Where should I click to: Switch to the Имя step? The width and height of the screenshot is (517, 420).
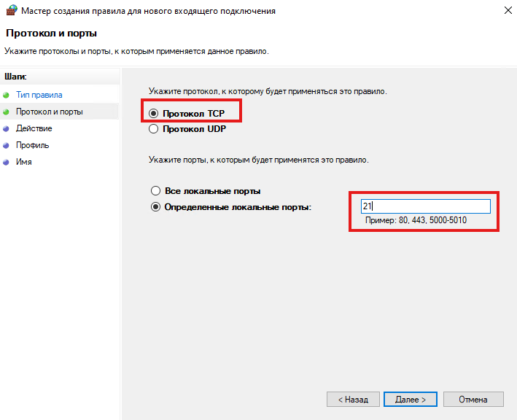point(23,162)
